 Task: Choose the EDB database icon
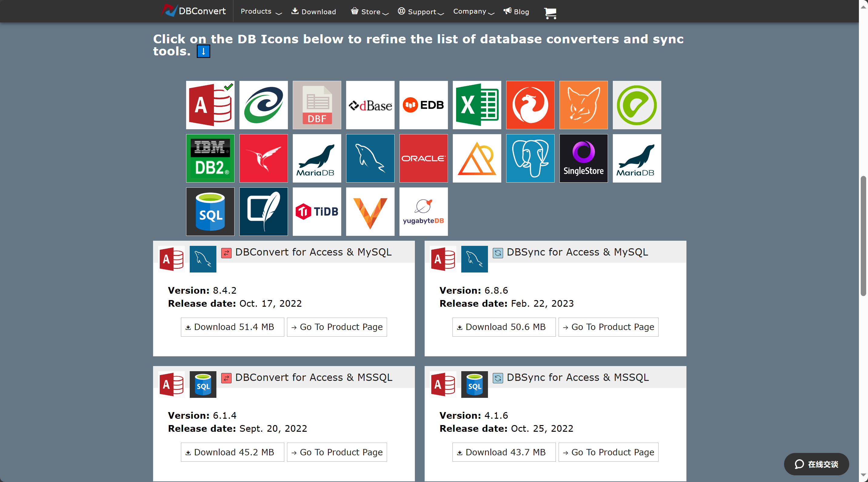pyautogui.click(x=424, y=105)
